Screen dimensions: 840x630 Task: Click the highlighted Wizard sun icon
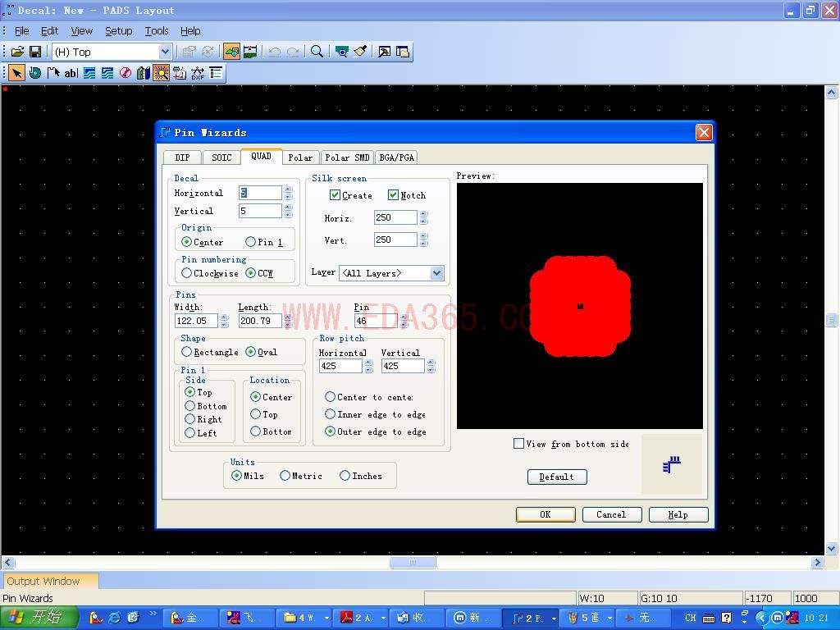161,73
